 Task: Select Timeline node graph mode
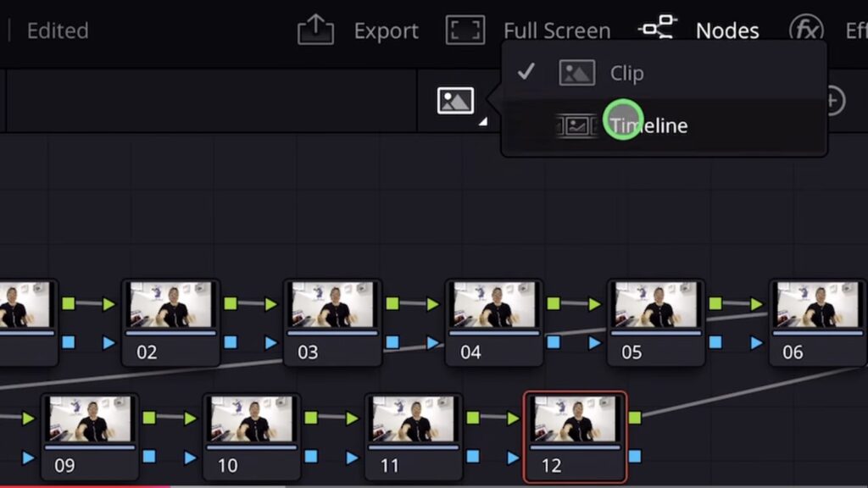(x=648, y=126)
